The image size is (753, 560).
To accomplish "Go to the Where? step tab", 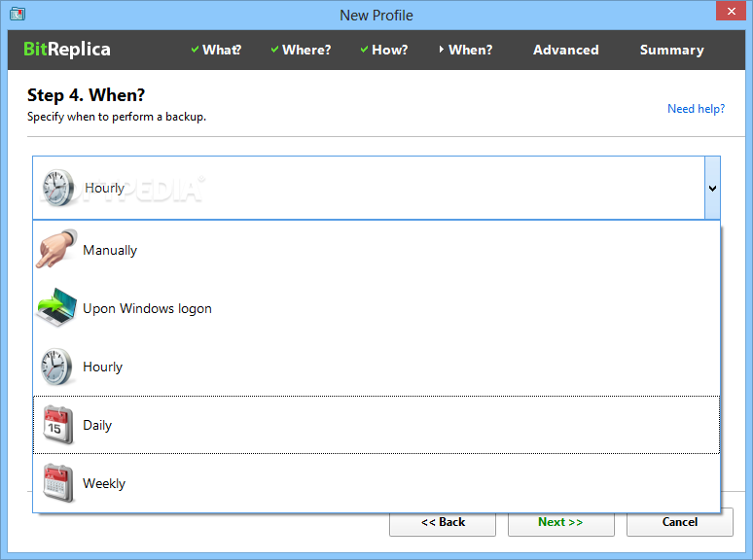I will click(302, 50).
